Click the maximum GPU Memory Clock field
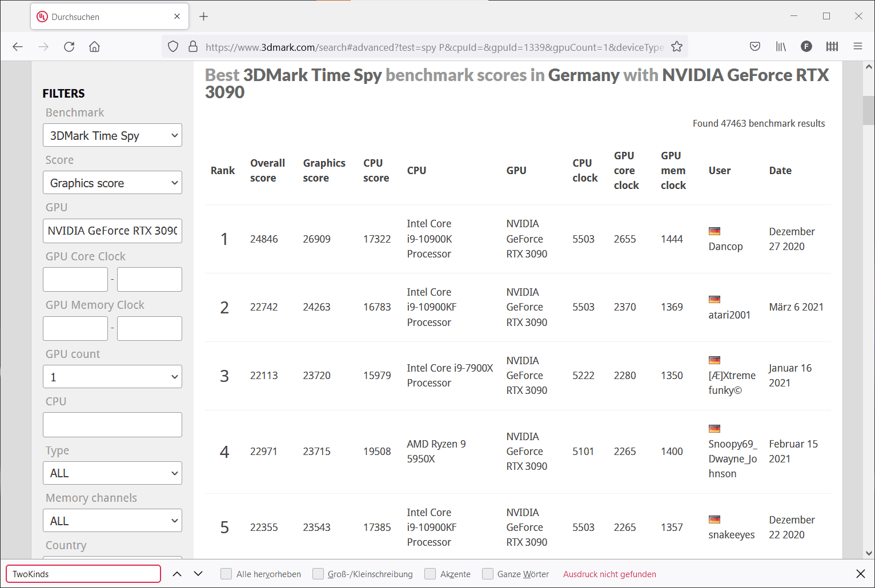 [150, 329]
